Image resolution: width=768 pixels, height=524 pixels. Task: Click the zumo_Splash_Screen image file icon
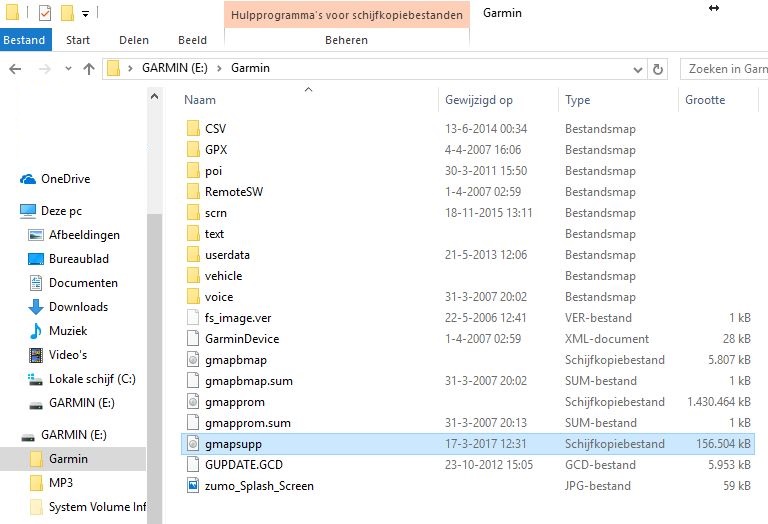193,486
